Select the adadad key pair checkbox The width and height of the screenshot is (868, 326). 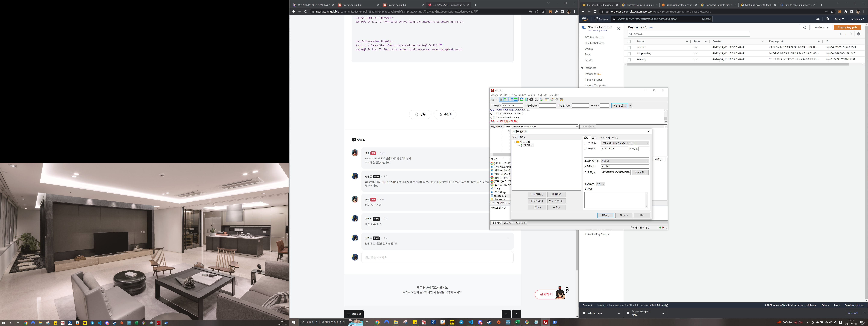[629, 48]
